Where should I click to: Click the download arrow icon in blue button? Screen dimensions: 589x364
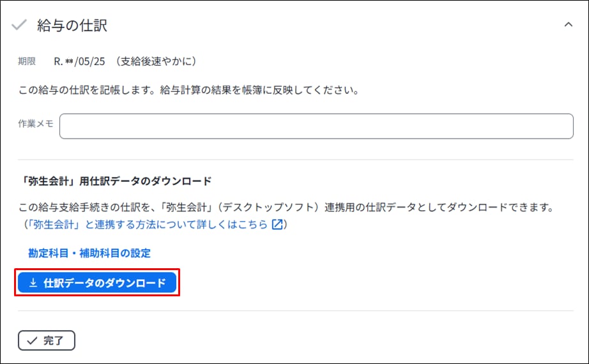pyautogui.click(x=33, y=282)
